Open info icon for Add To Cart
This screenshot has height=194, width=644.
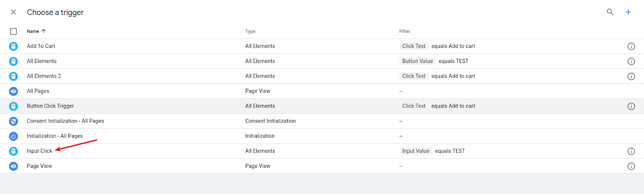coord(631,46)
